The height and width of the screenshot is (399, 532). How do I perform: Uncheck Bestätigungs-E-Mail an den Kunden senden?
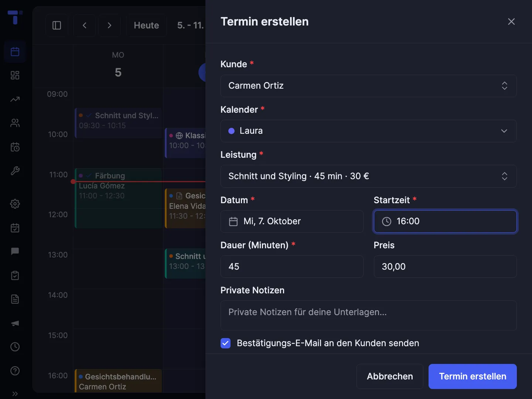click(x=226, y=343)
